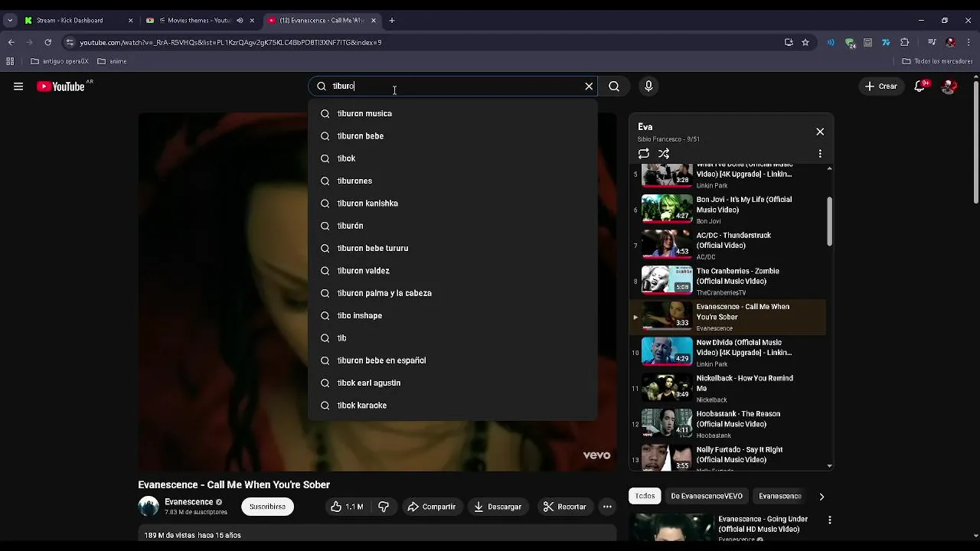This screenshot has height=551, width=980.
Task: Submit search with magnifier button
Action: click(614, 86)
